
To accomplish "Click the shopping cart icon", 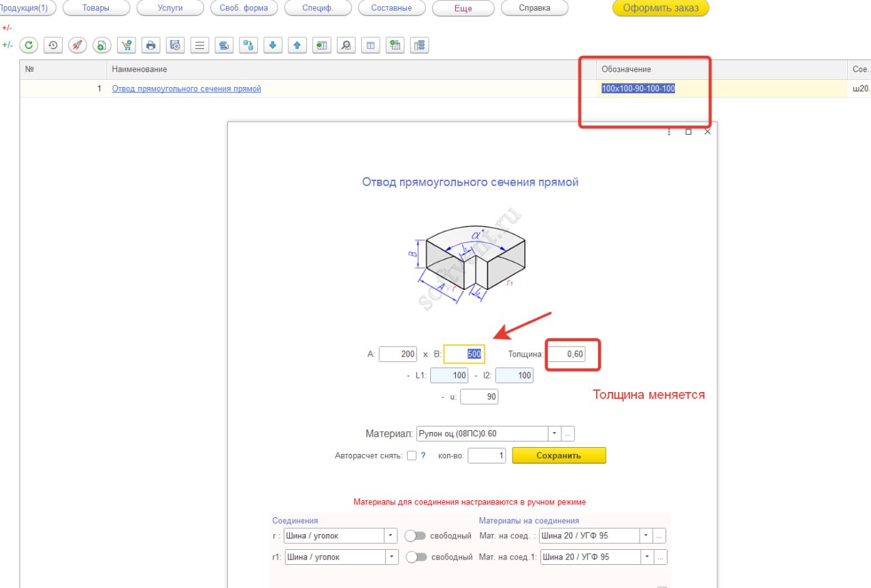I will pos(127,46).
